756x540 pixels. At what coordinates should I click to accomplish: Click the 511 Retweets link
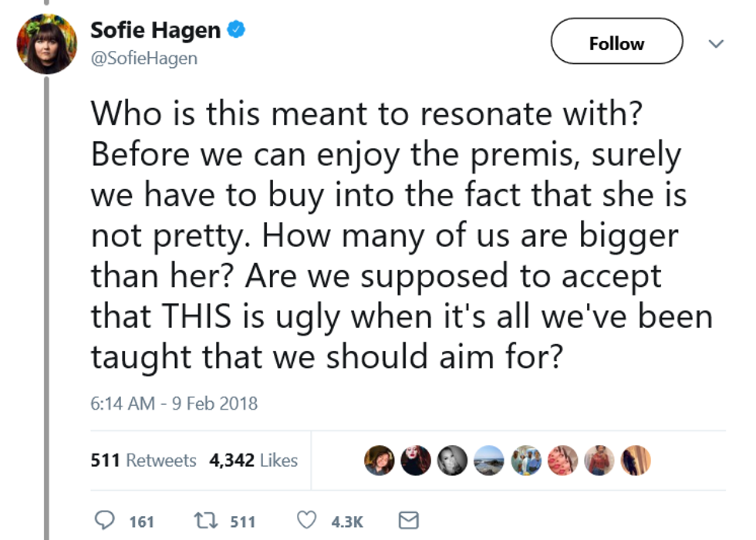point(142,460)
